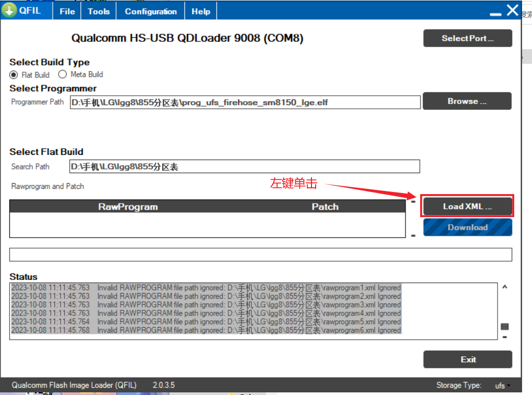
Task: Click the Status log scrollbar thumb icon
Action: click(x=505, y=326)
